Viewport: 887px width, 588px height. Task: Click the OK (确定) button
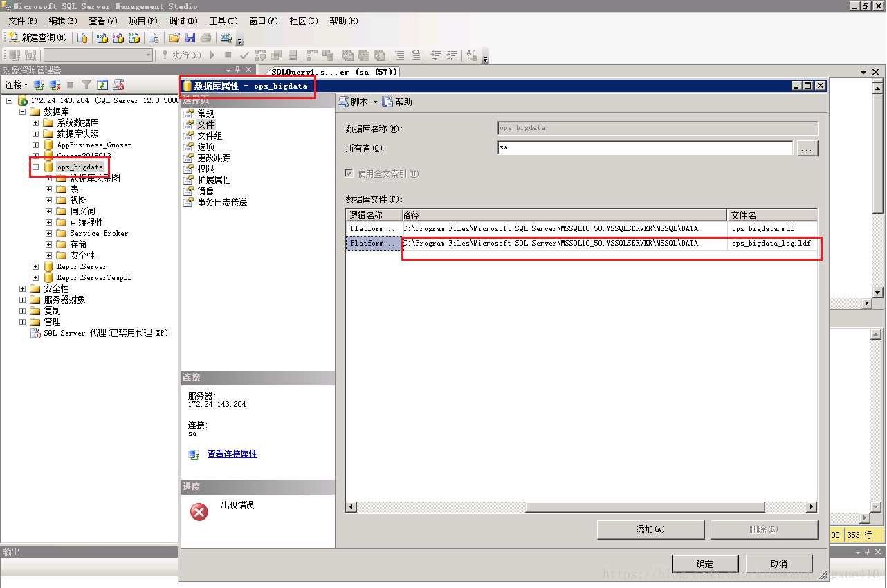click(x=705, y=564)
